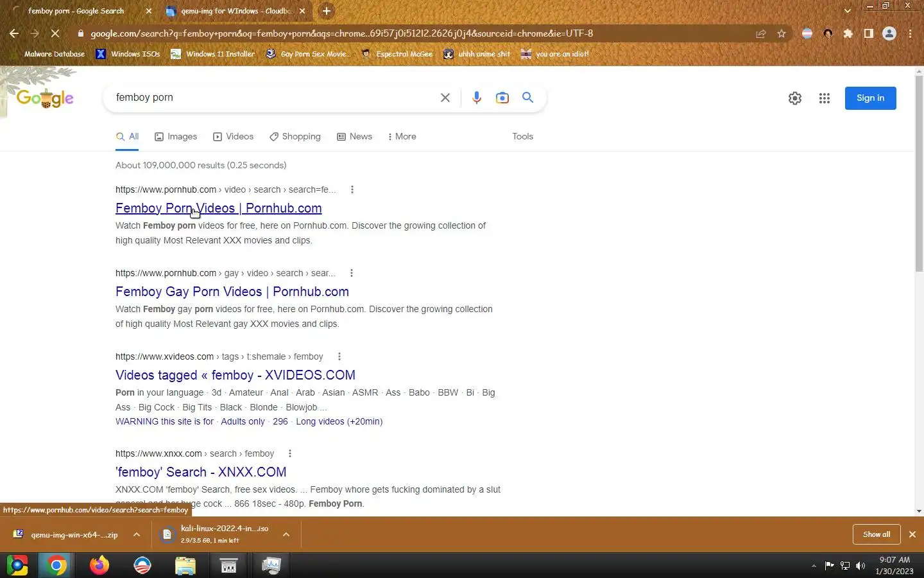Viewport: 924px width, 578px height.
Task: Focus the Google search text box
Action: click(x=273, y=98)
